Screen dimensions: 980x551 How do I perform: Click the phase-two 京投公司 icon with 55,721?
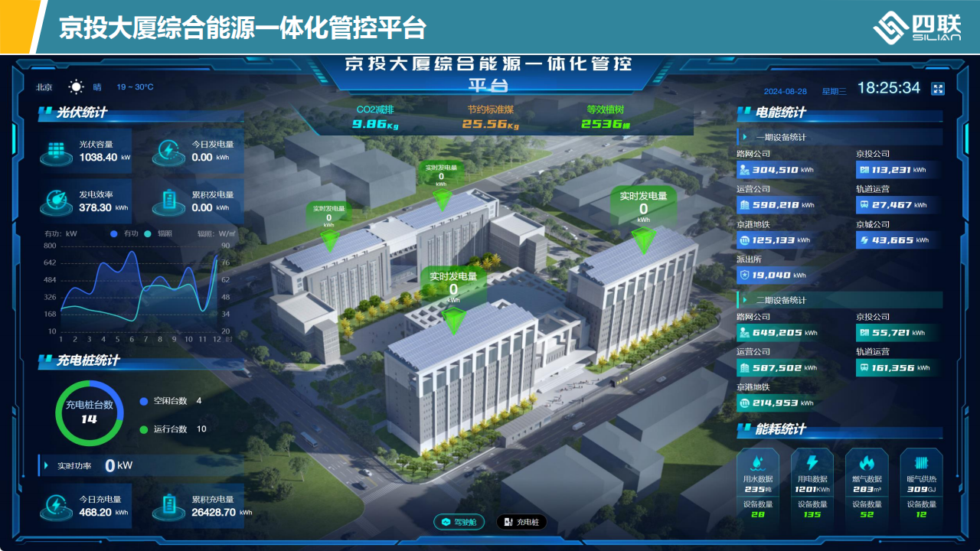pyautogui.click(x=864, y=333)
